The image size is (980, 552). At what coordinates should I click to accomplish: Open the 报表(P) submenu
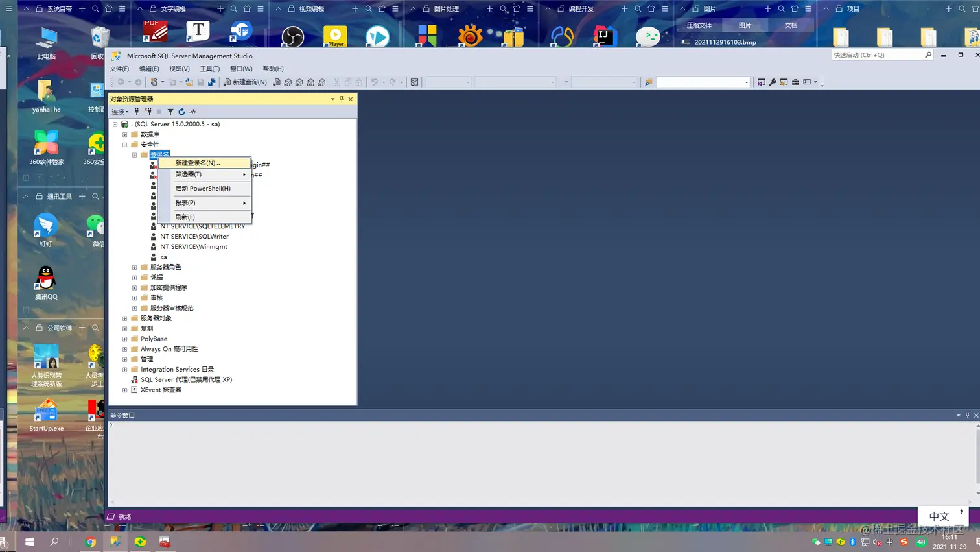click(205, 203)
